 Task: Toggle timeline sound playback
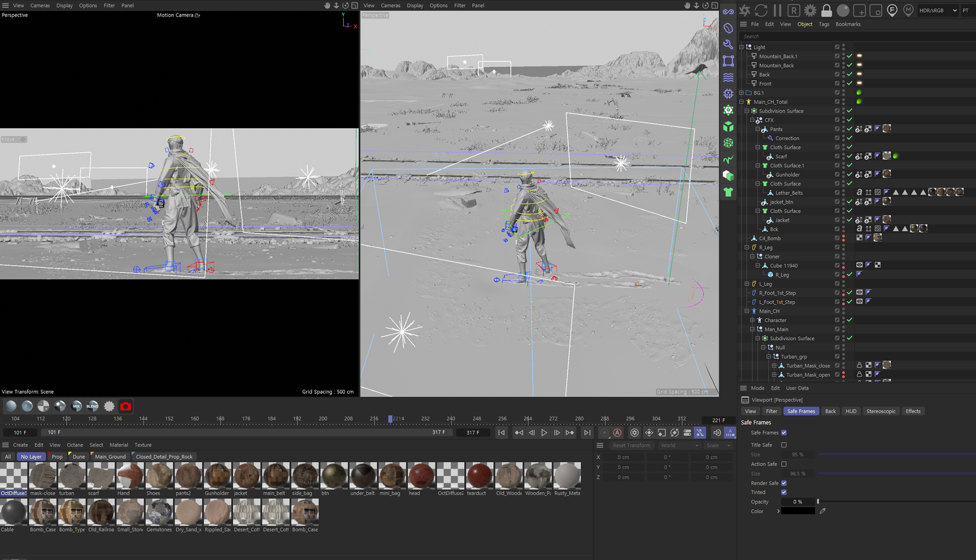tap(717, 433)
